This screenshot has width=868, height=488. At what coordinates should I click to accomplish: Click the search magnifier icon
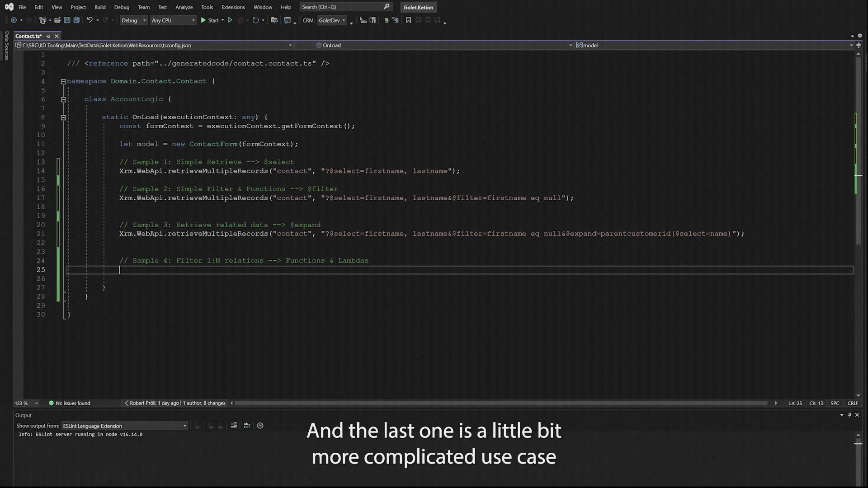click(387, 7)
